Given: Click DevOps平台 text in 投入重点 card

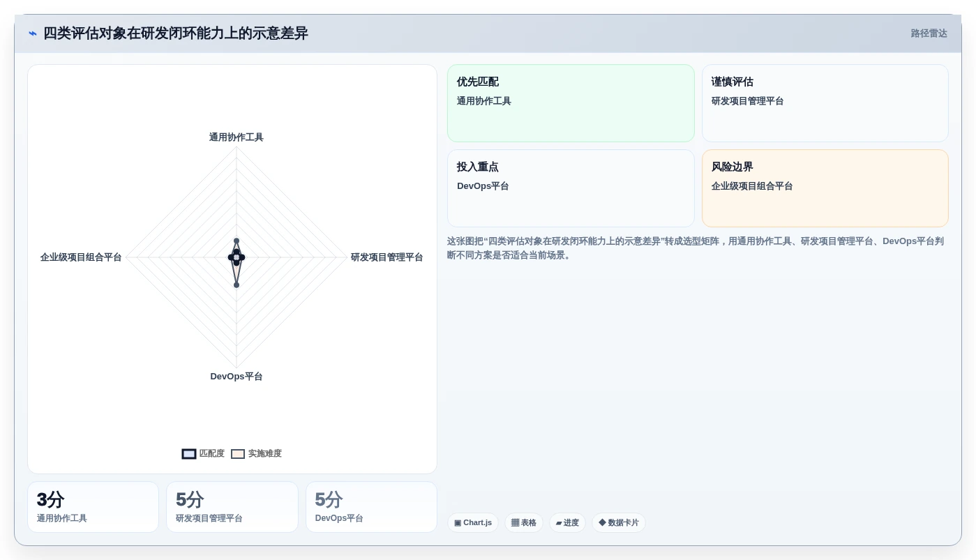Looking at the screenshot, I should tap(483, 186).
